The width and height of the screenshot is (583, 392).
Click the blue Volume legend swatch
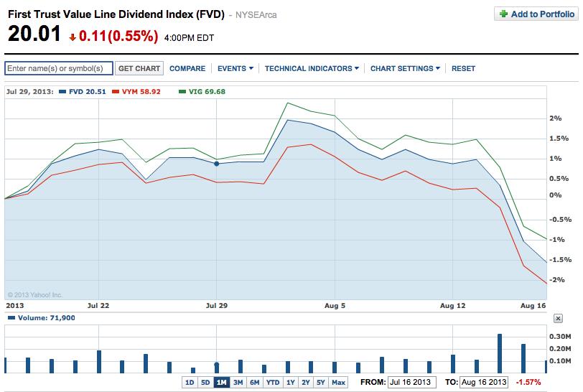coord(11,317)
